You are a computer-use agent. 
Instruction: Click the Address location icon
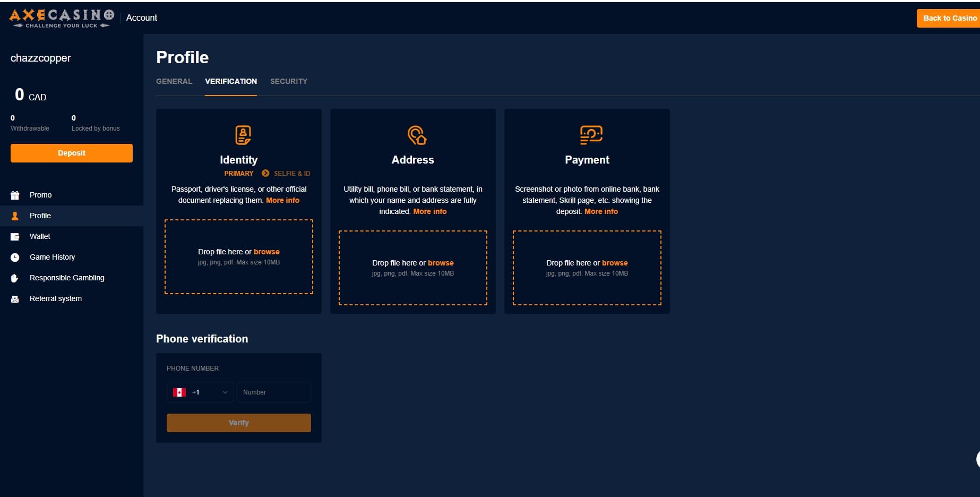coord(417,135)
